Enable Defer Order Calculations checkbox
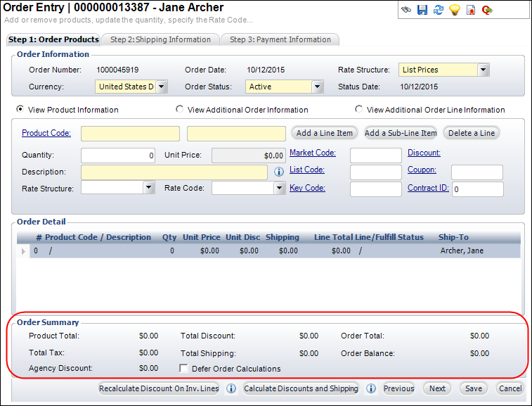Image resolution: width=532 pixels, height=406 pixels. click(x=183, y=368)
